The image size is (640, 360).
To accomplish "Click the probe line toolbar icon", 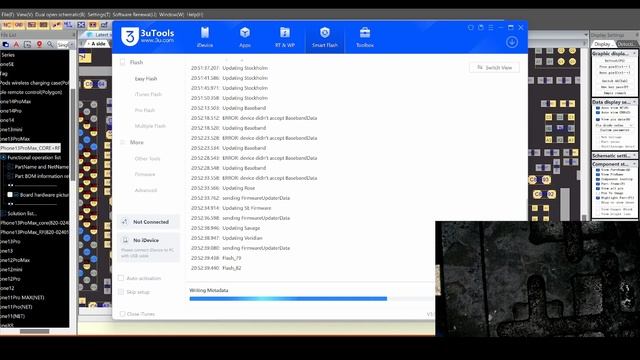I will (x=56, y=25).
